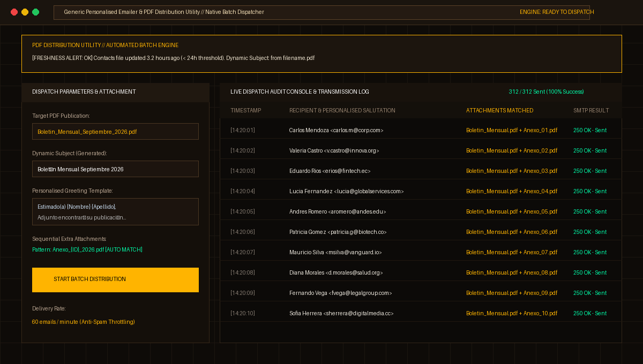This screenshot has height=364, width=643.
Task: Click the FRESHNESS ALERT status message
Action: (x=174, y=58)
